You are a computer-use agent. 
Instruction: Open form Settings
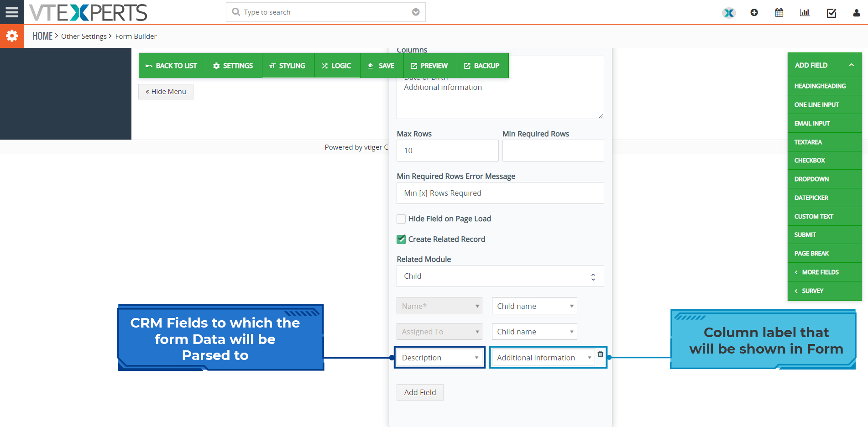233,66
